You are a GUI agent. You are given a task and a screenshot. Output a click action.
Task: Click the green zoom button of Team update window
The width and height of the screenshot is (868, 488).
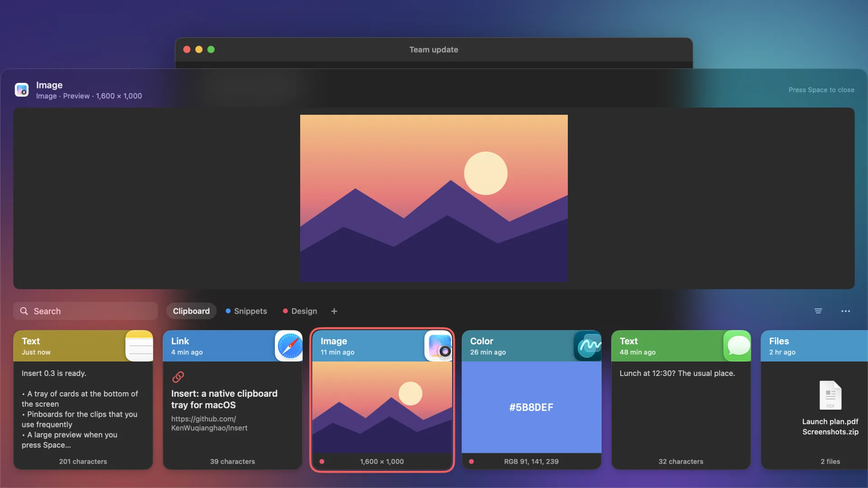[211, 50]
